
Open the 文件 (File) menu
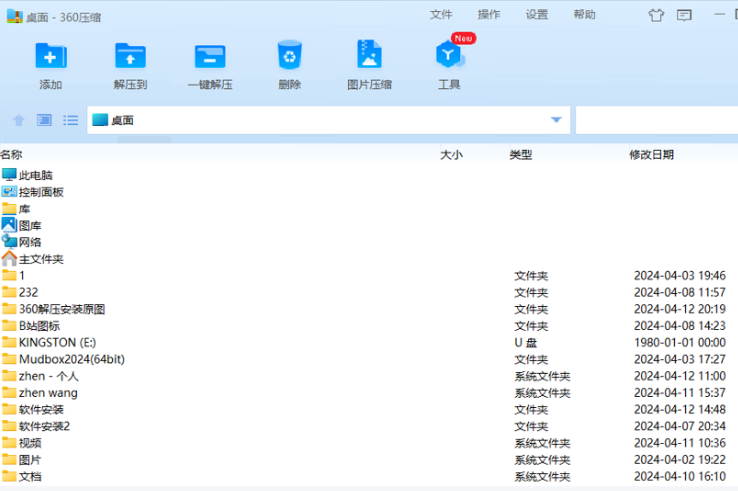pyautogui.click(x=441, y=15)
